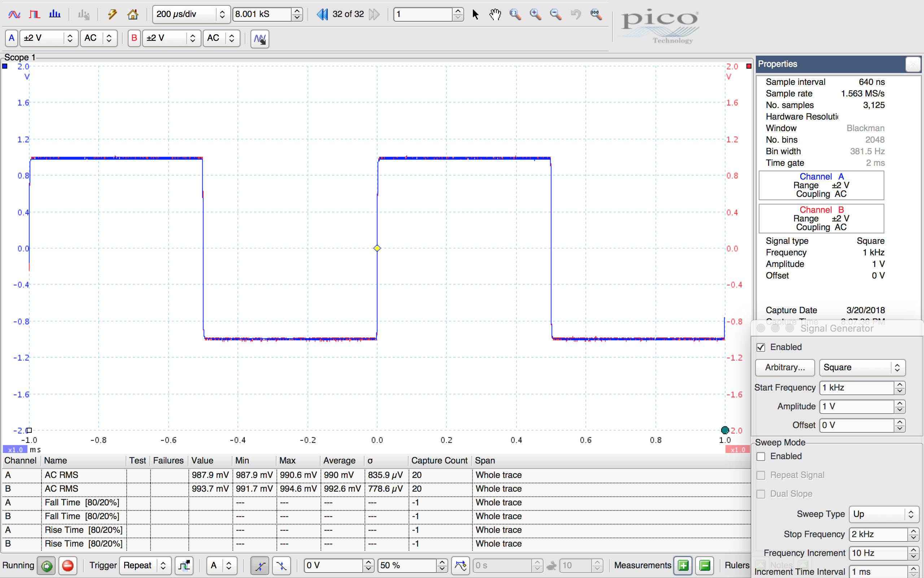Open Square wave type dropdown
Screen dimensions: 924x578
(x=862, y=367)
